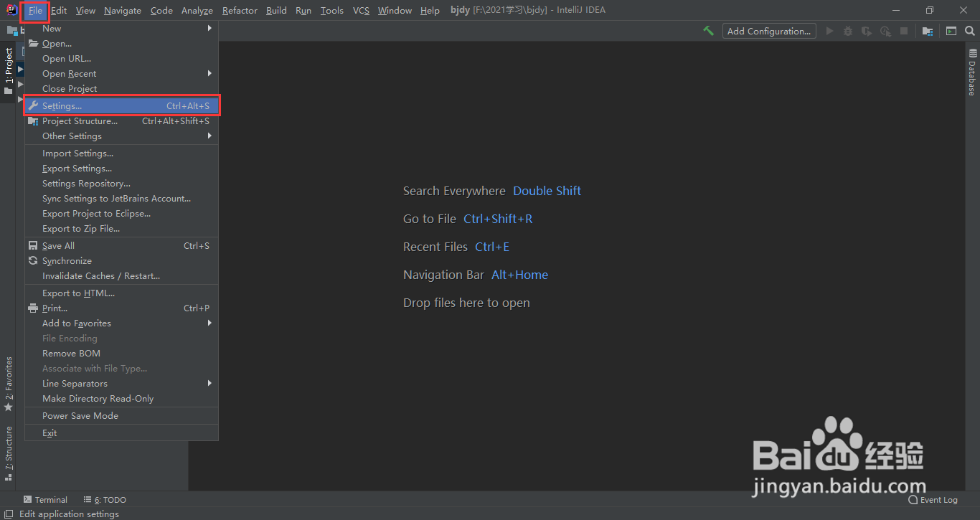Click Invalidate Caches / Restart...
The height and width of the screenshot is (520, 980).
pyautogui.click(x=121, y=276)
